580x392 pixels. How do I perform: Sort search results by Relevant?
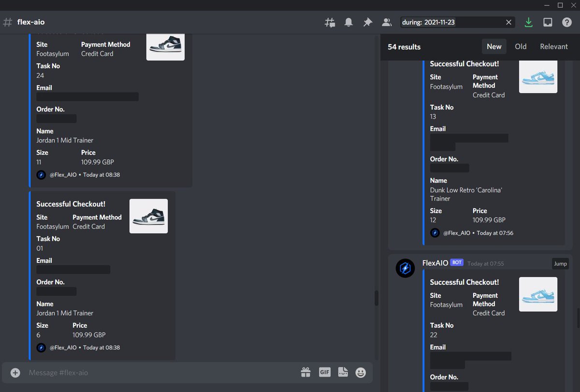coord(554,46)
